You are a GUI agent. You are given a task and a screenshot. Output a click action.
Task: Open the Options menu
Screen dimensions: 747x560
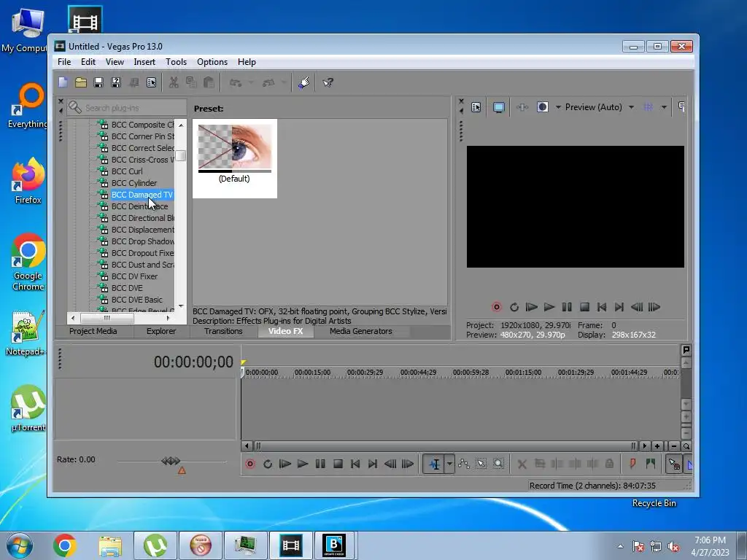coord(212,62)
